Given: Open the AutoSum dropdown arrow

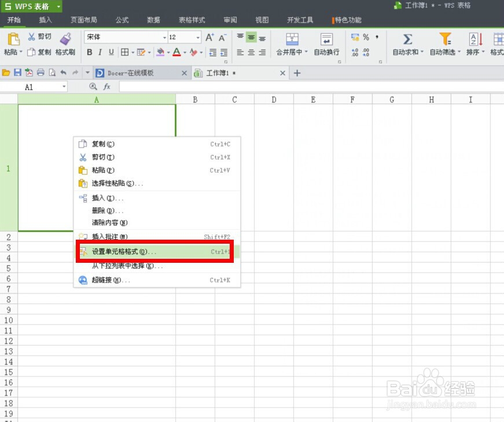Looking at the screenshot, I should pyautogui.click(x=422, y=52).
